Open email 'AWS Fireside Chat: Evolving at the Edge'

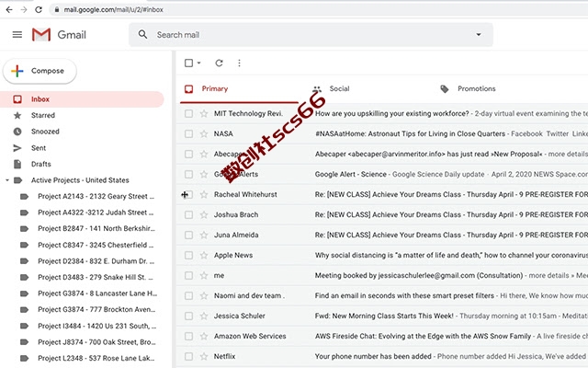click(423, 337)
